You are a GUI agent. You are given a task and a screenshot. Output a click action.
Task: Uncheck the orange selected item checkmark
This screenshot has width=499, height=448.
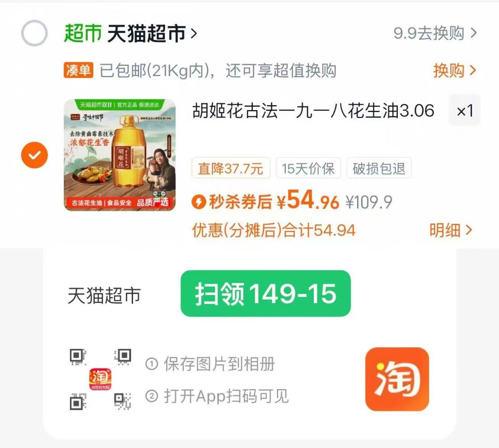[x=34, y=155]
